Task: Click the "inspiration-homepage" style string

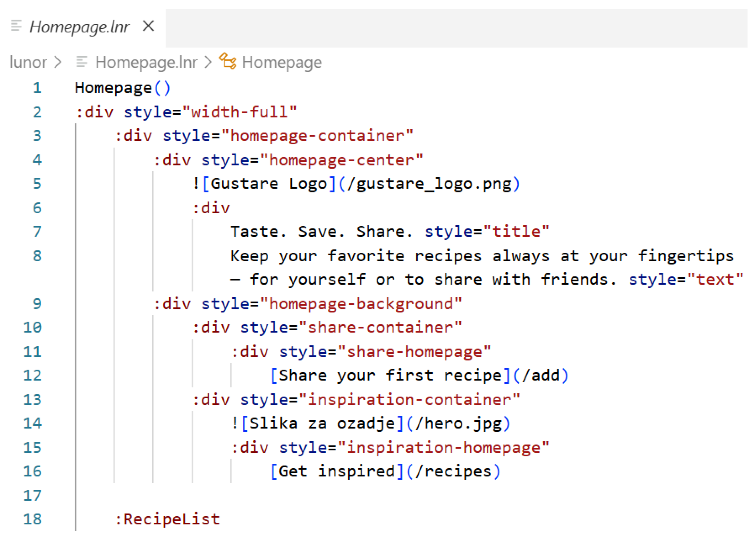Action: (x=443, y=448)
